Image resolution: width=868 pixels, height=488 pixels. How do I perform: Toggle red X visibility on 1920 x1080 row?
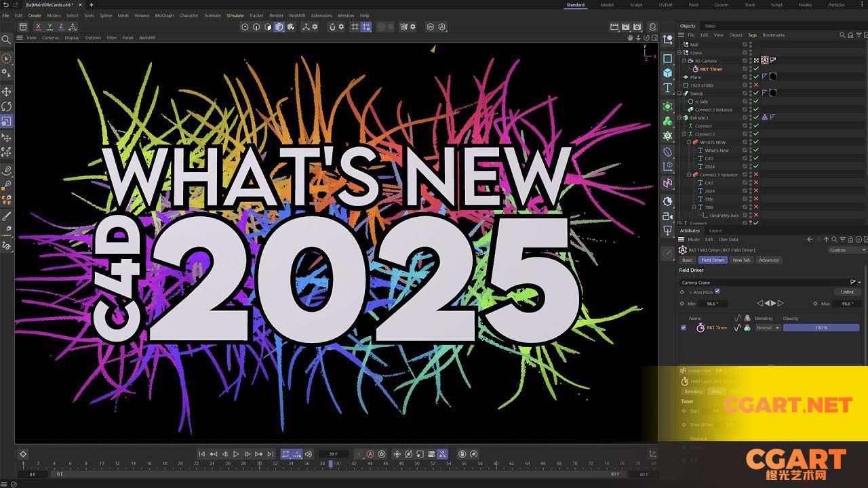coord(756,85)
